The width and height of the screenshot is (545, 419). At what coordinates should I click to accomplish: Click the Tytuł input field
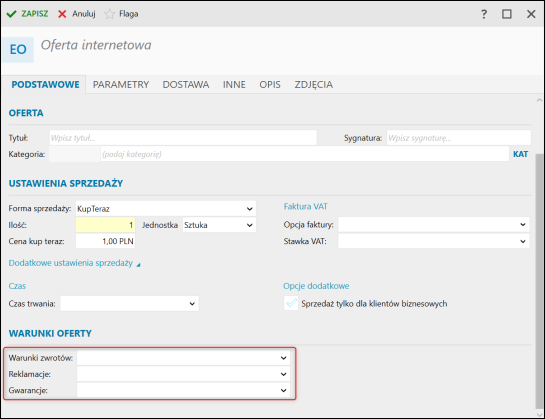183,138
